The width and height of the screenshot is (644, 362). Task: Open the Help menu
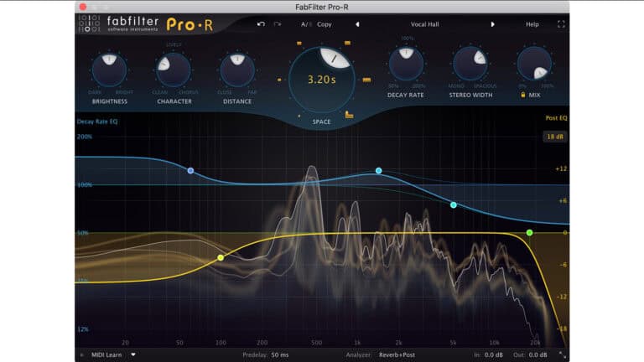point(532,24)
